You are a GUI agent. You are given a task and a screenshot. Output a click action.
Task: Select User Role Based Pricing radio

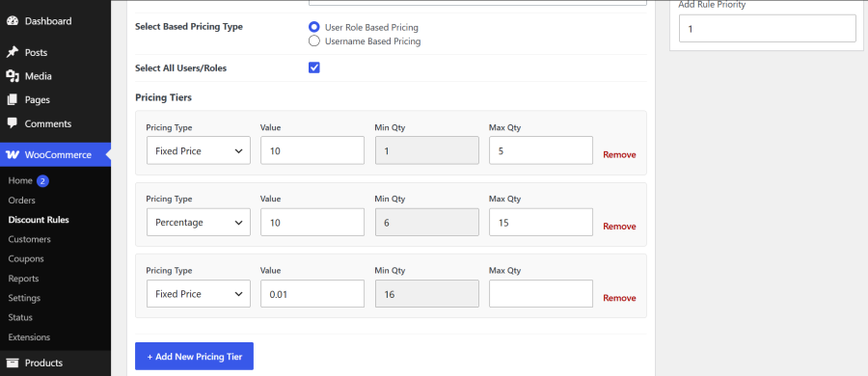313,27
